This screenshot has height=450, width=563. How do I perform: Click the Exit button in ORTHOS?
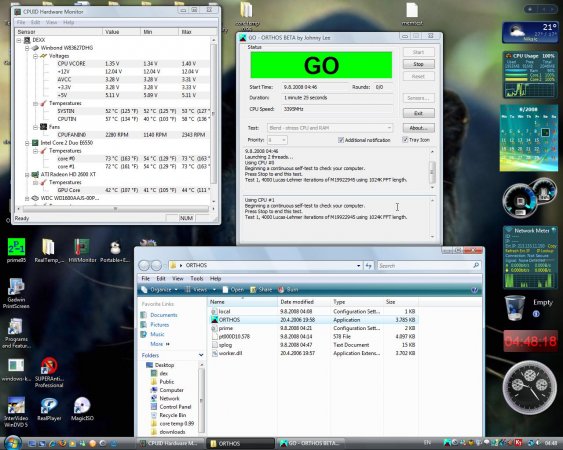tap(418, 113)
